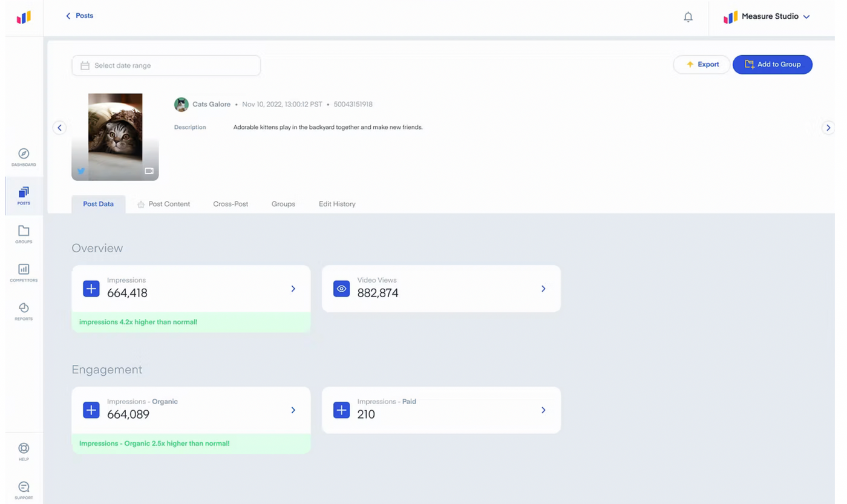Click the Cats Galore account name
847x504 pixels.
click(211, 104)
